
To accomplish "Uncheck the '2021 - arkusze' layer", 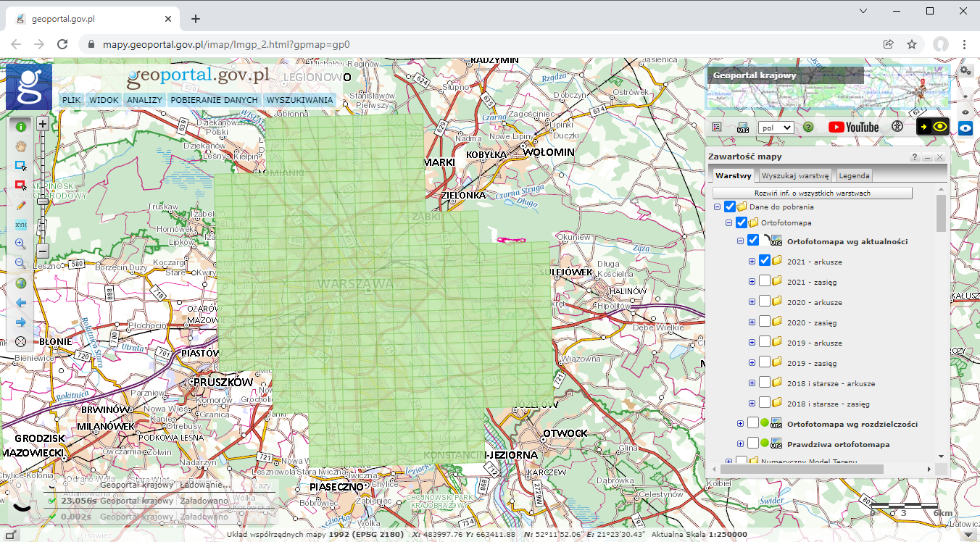I will click(765, 262).
